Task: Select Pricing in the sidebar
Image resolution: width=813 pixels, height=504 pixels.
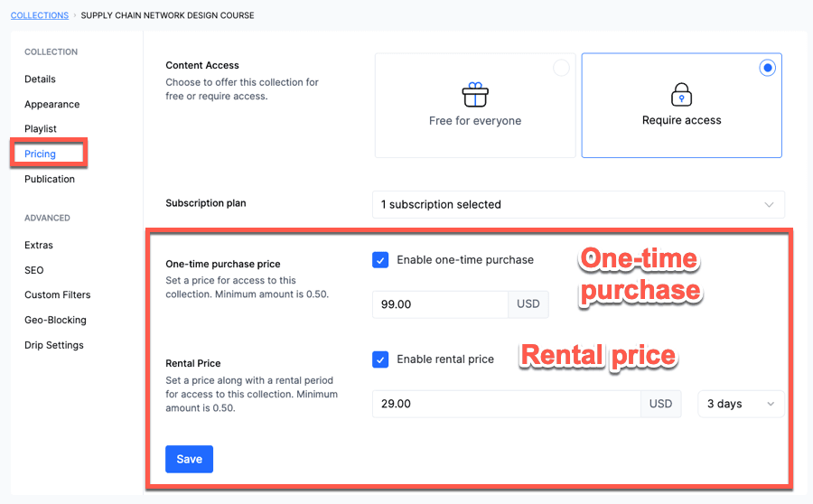Action: point(41,154)
